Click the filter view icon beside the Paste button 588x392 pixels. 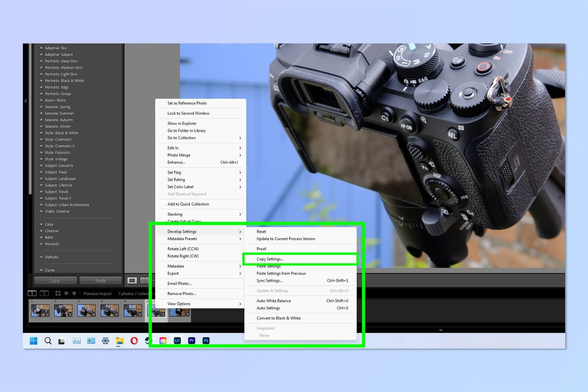point(132,280)
